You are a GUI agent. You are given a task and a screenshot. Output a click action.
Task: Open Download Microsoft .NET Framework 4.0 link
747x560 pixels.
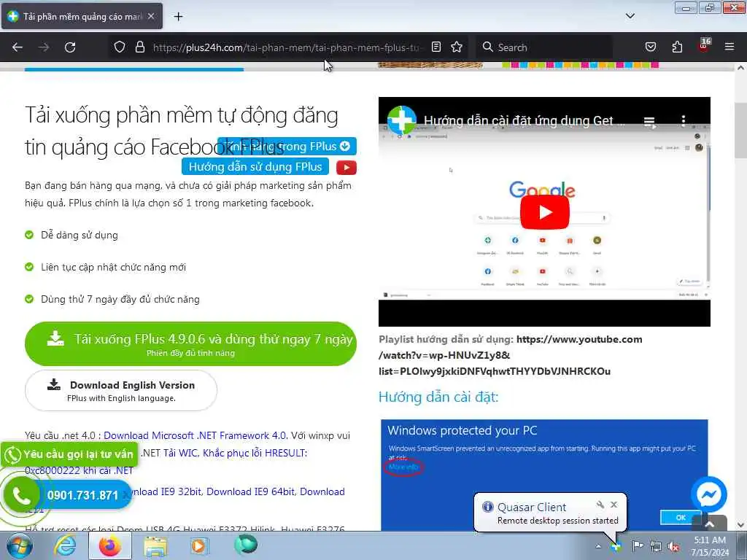click(195, 435)
